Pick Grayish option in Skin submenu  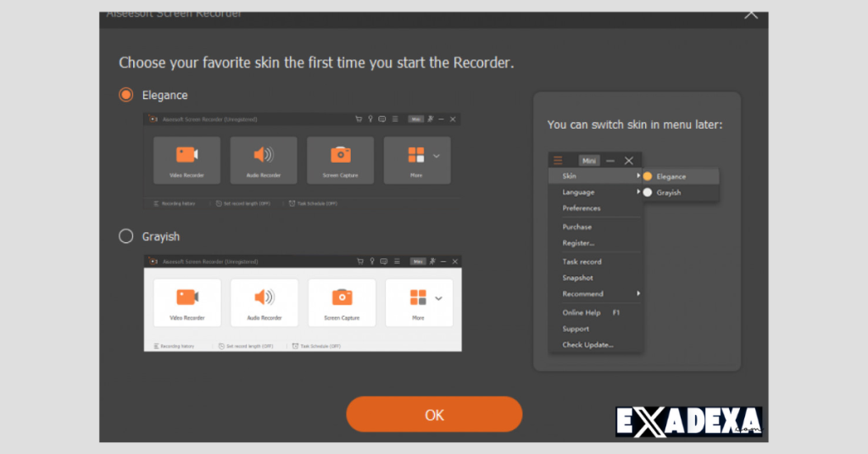pyautogui.click(x=681, y=192)
